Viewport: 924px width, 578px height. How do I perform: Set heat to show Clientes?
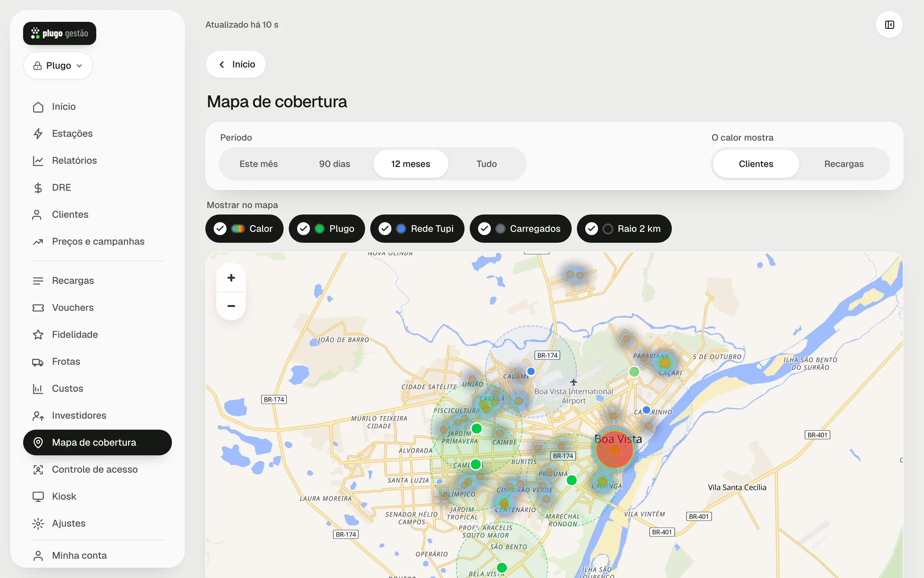[x=756, y=164]
